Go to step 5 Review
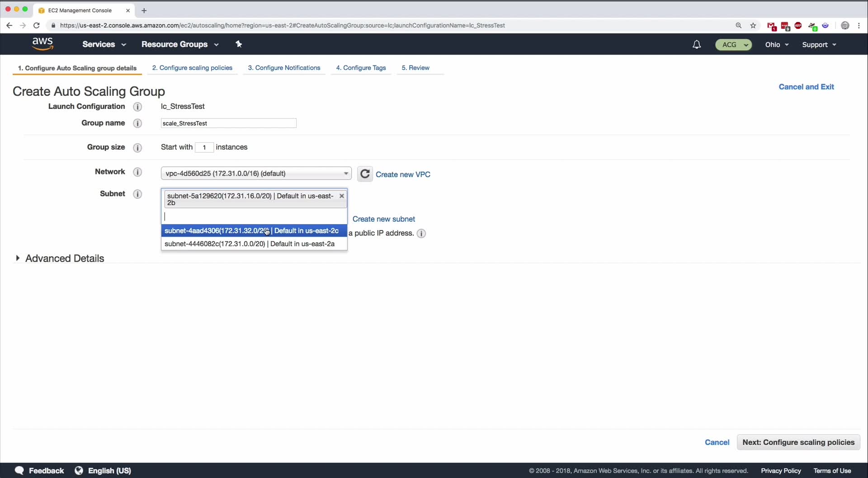 (x=415, y=68)
